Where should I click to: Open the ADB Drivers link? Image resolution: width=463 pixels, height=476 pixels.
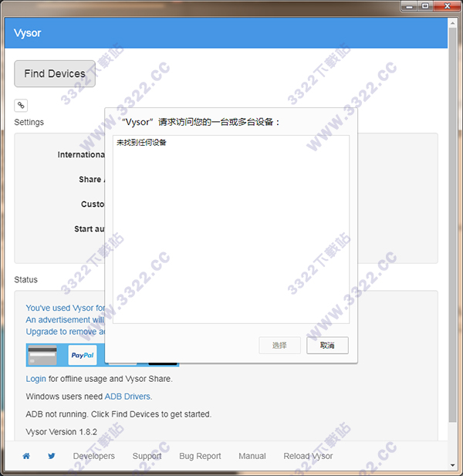point(127,397)
